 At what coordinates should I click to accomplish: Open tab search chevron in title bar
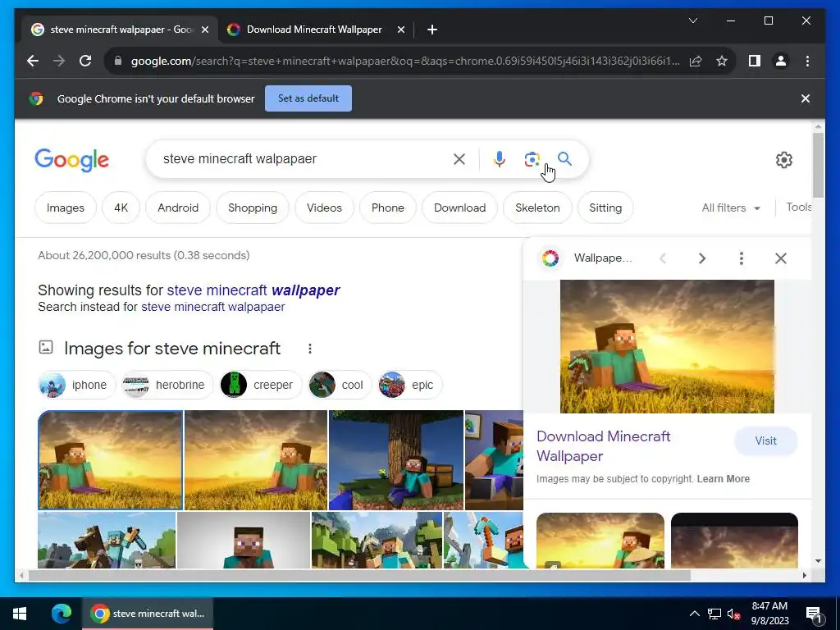[692, 21]
